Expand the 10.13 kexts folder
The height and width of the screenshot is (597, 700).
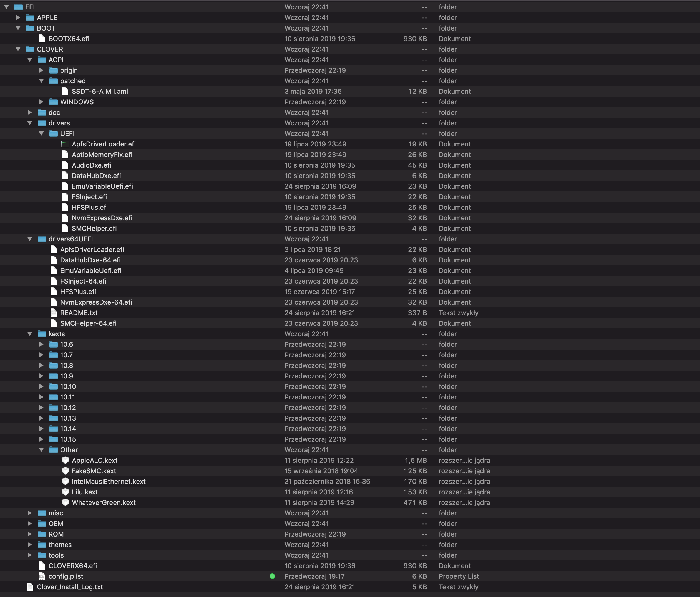pos(41,418)
